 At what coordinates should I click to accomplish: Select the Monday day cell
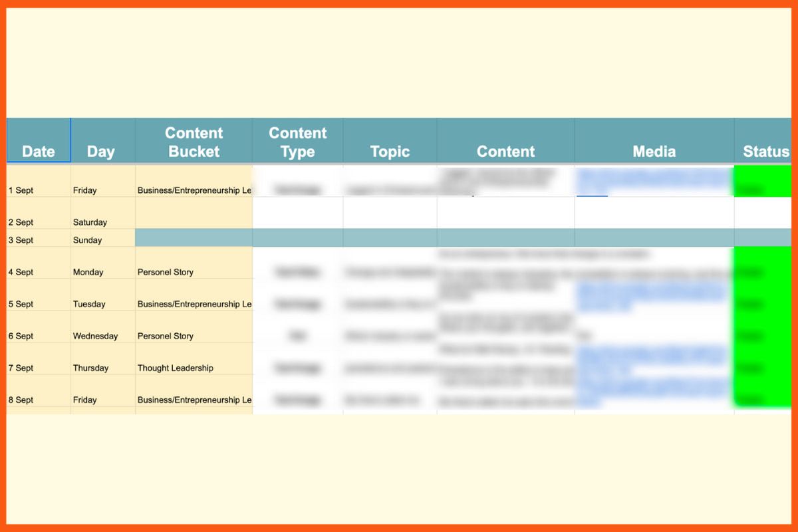coord(103,263)
